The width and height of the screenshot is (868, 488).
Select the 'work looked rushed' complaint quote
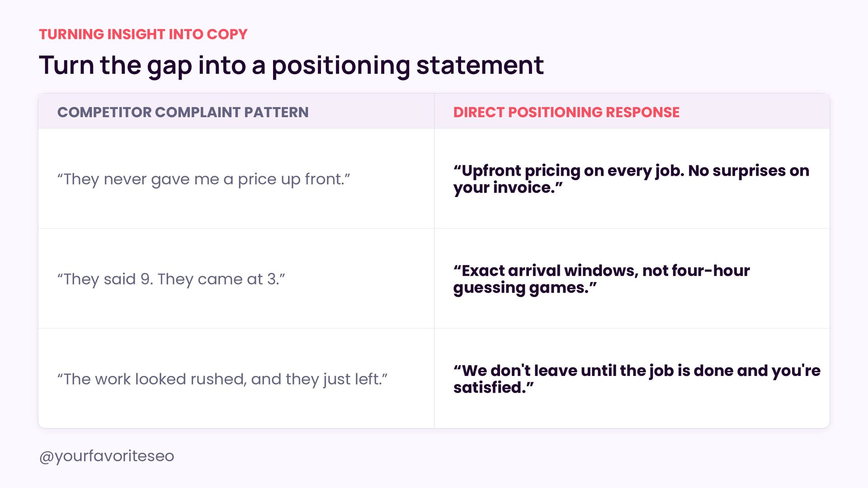click(x=222, y=379)
